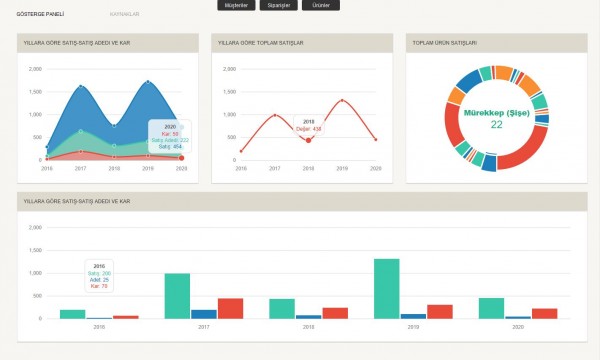Open the Siparişler button

click(x=279, y=5)
